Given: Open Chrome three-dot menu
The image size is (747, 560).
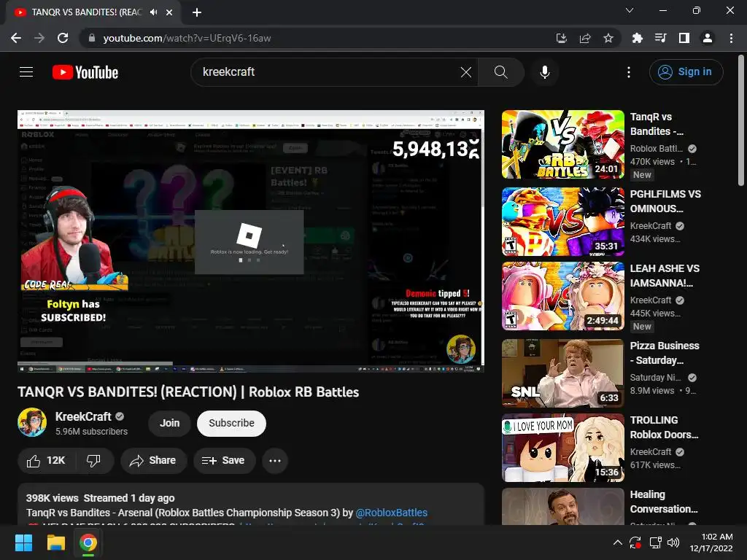Looking at the screenshot, I should click(731, 38).
